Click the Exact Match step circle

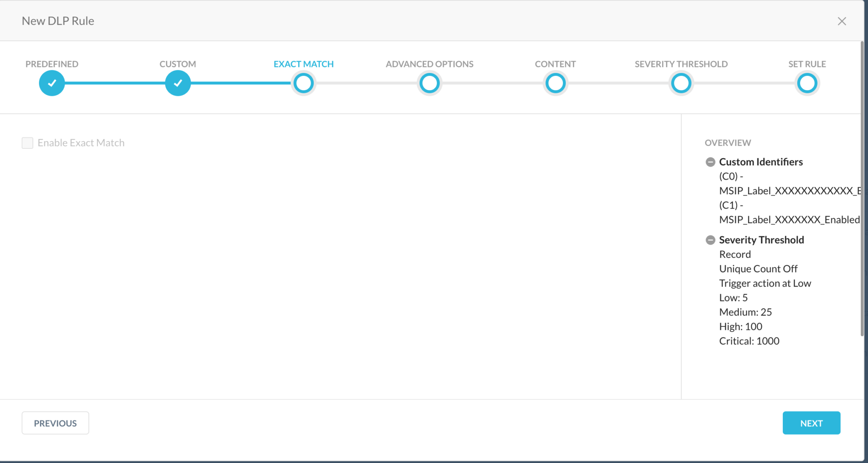303,83
